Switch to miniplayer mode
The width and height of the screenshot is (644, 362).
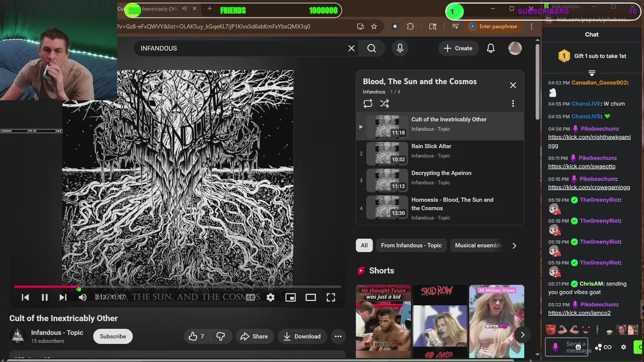(290, 298)
